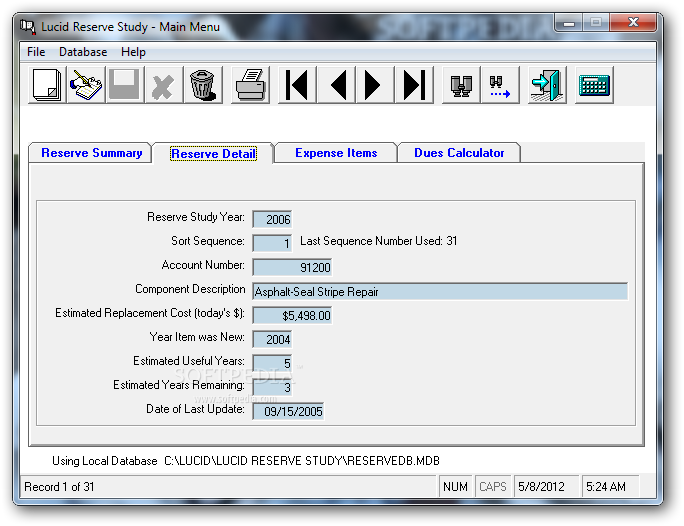This screenshot has width=684, height=526.
Task: Switch to the Expense Items tab
Action: pos(336,153)
